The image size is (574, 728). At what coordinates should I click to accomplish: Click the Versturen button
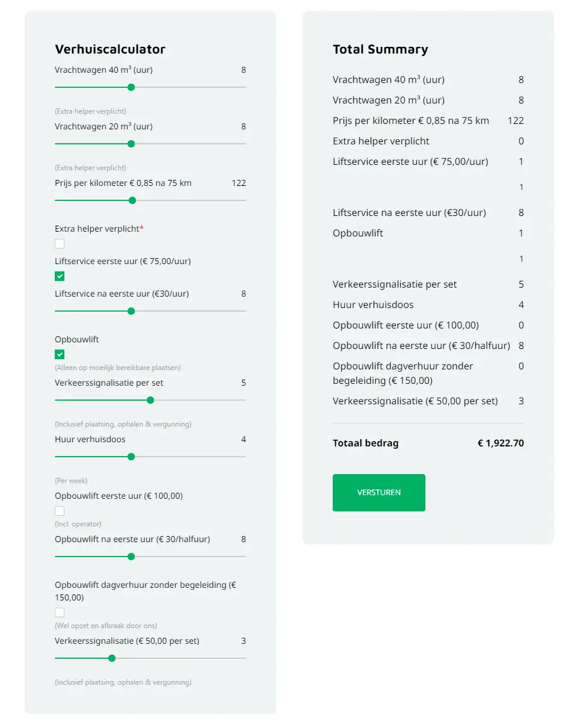pyautogui.click(x=378, y=493)
